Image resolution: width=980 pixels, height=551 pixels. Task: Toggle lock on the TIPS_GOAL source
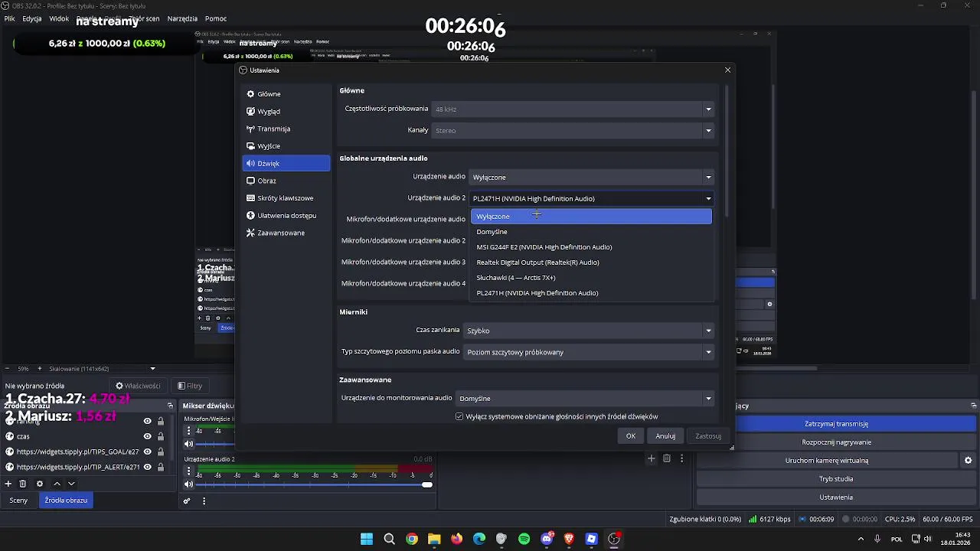click(x=161, y=452)
